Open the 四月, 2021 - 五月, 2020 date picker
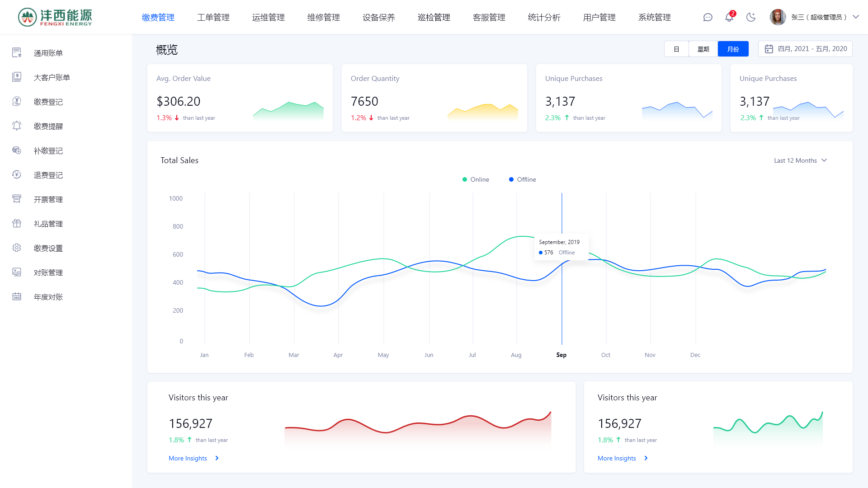This screenshot has height=488, width=868. (805, 49)
